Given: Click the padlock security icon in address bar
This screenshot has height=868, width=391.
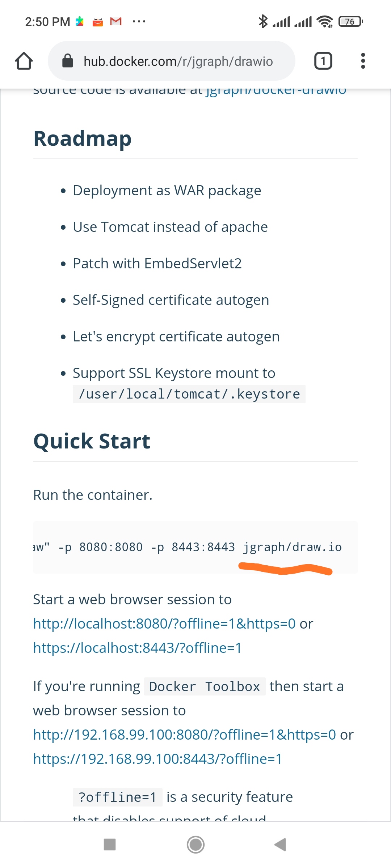Looking at the screenshot, I should 68,60.
